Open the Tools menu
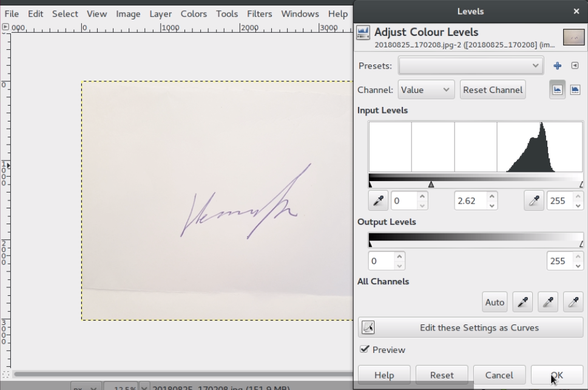588x390 pixels. (227, 14)
